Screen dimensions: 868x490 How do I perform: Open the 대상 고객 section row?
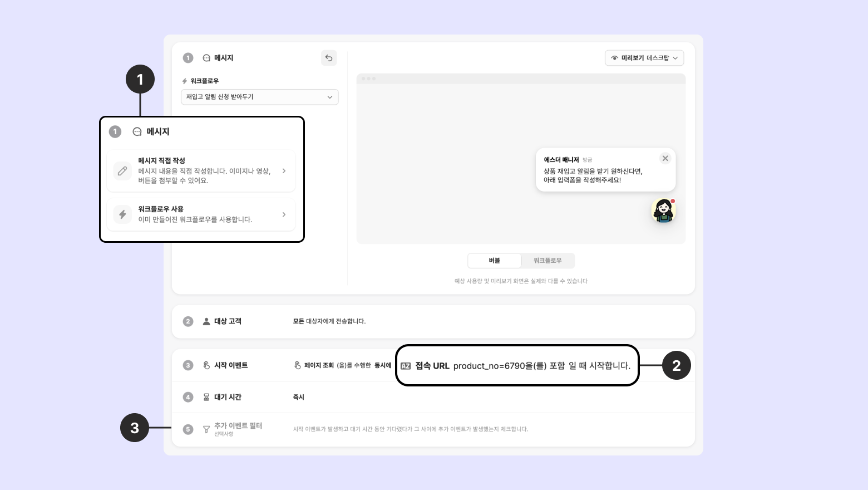(433, 321)
